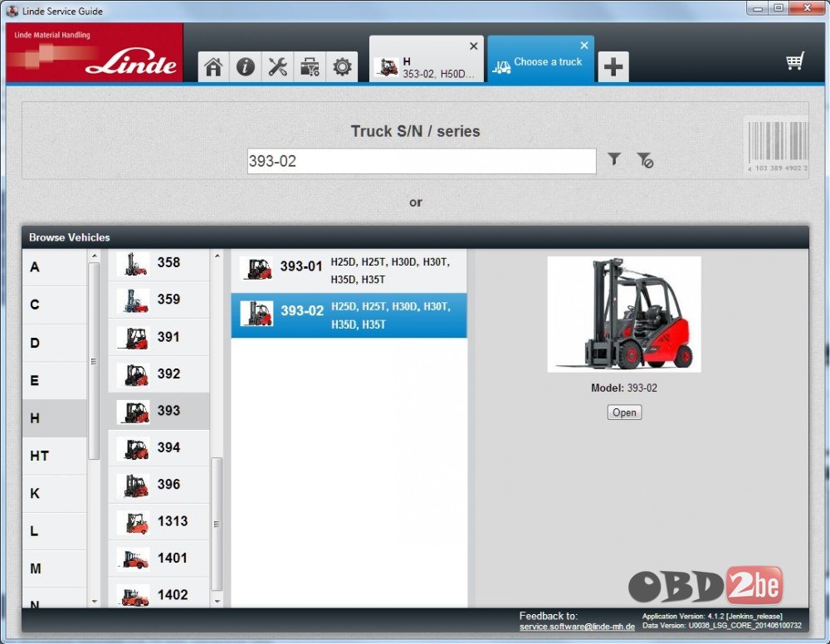Image resolution: width=830 pixels, height=644 pixels.
Task: Choose series 394 in the list
Action: (x=159, y=447)
